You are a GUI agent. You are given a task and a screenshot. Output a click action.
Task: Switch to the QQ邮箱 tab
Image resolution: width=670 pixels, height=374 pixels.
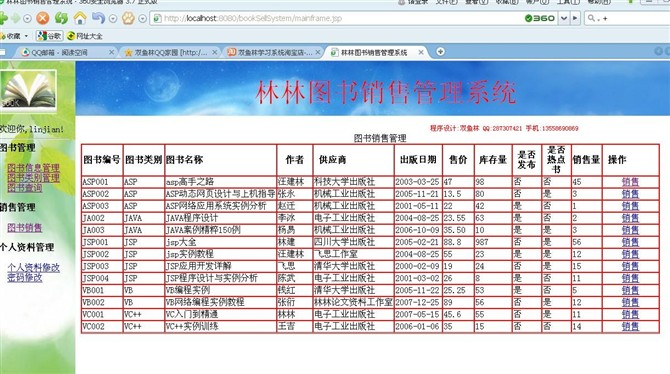pos(64,52)
